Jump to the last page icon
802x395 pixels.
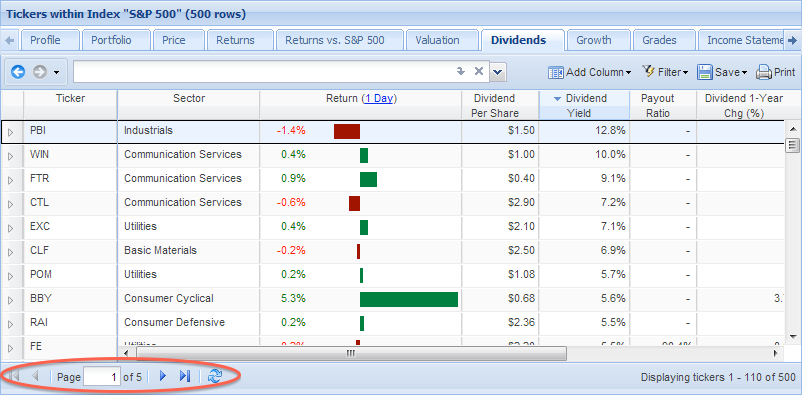(185, 377)
